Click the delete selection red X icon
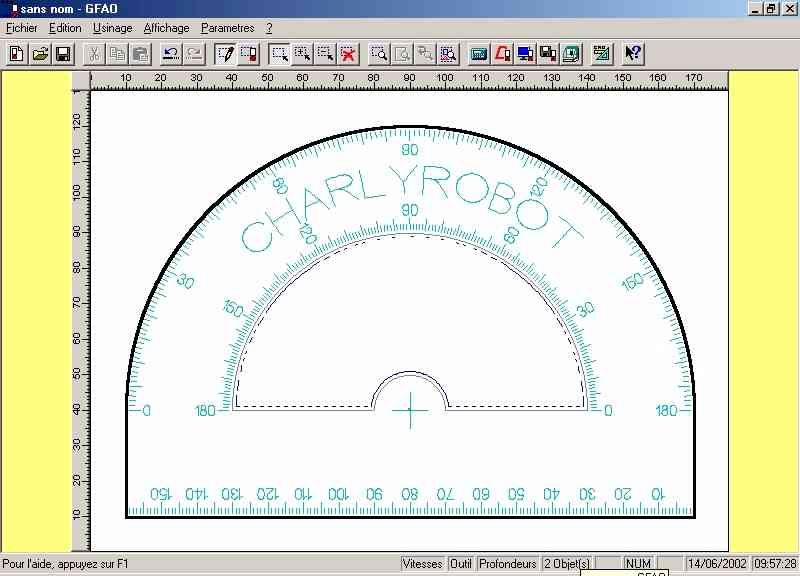Screen dimensions: 800x576 348,54
